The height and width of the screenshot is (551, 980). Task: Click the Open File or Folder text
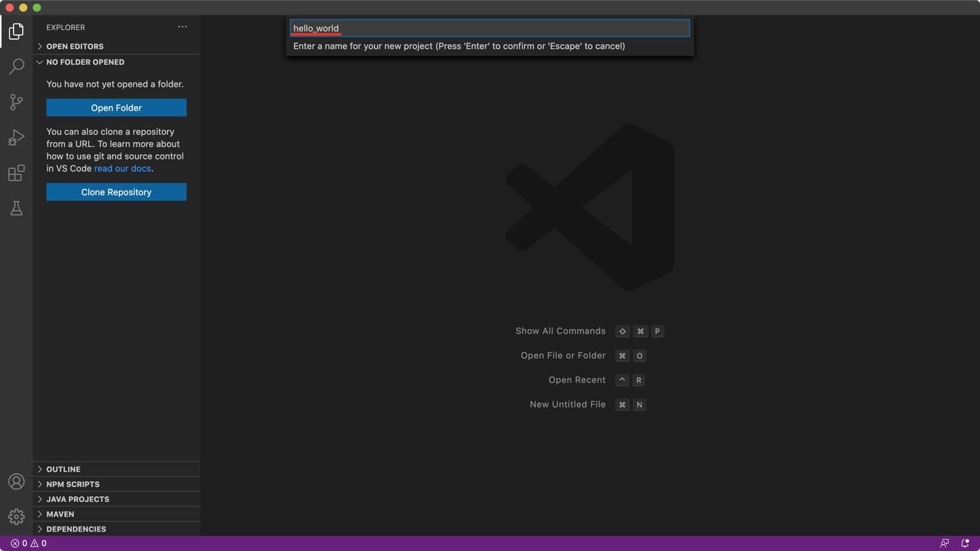tap(563, 356)
